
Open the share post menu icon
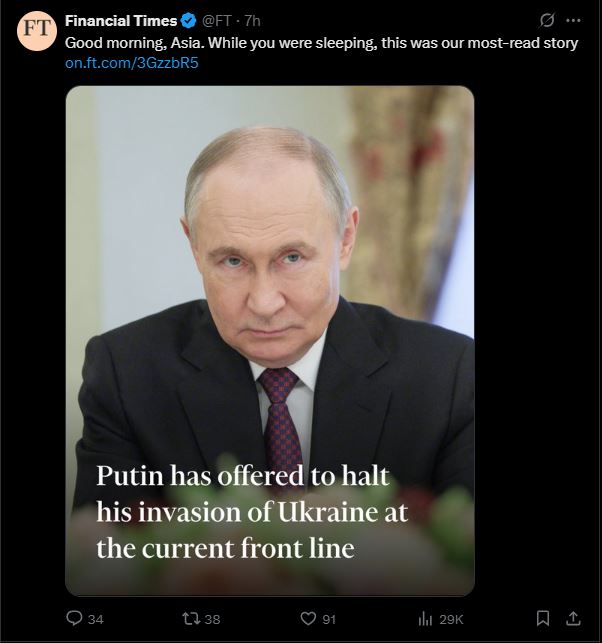point(573,618)
